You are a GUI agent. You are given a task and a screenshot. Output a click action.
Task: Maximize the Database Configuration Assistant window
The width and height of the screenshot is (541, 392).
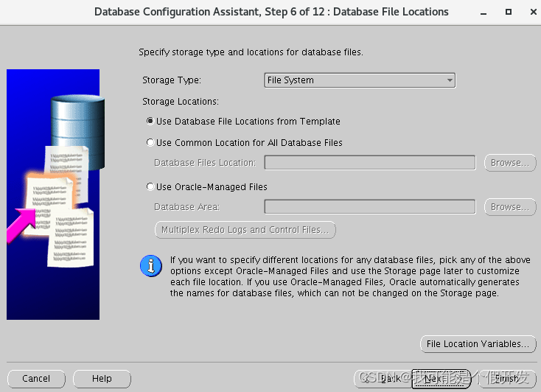pyautogui.click(x=509, y=12)
